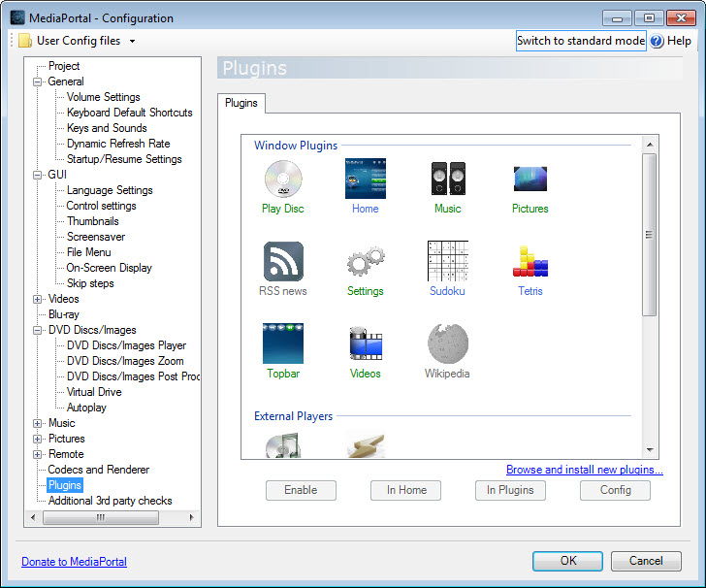This screenshot has height=588, width=706.
Task: Select Blu-ray in the tree
Action: point(63,315)
